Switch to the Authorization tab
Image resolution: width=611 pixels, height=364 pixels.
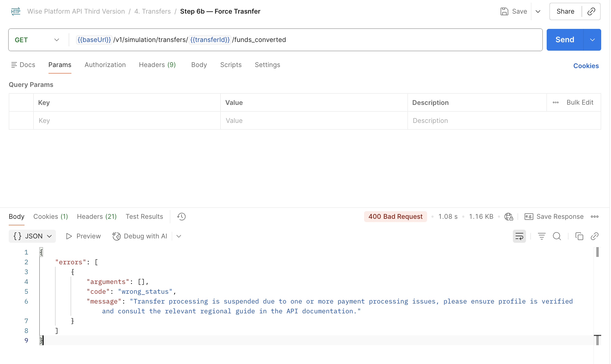point(105,65)
